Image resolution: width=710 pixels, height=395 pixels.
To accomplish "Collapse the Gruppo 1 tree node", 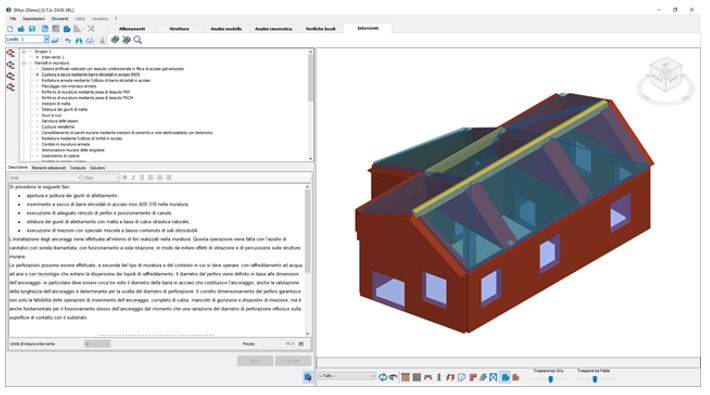I will coord(24,52).
